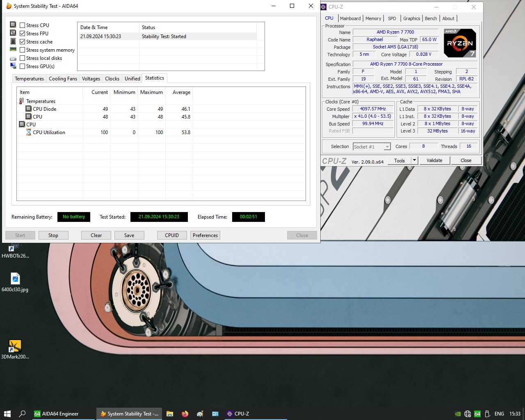Click the Windows Start button

(x=7, y=414)
